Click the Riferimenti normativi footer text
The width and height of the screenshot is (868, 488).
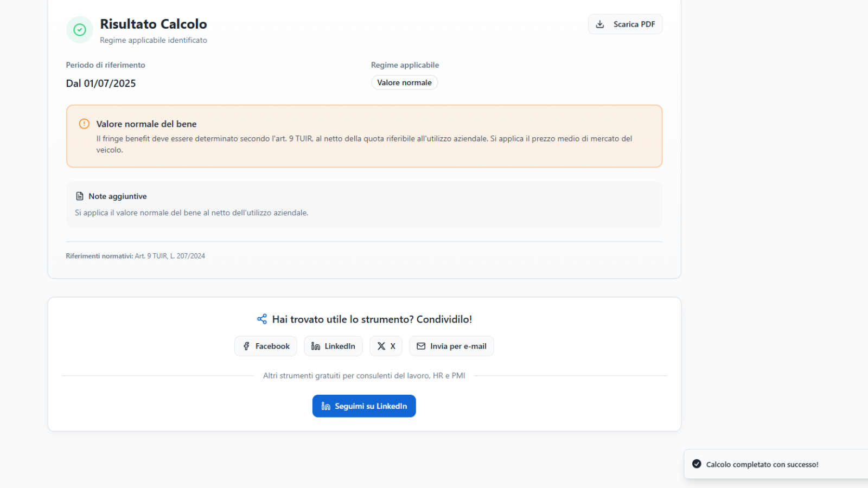136,256
